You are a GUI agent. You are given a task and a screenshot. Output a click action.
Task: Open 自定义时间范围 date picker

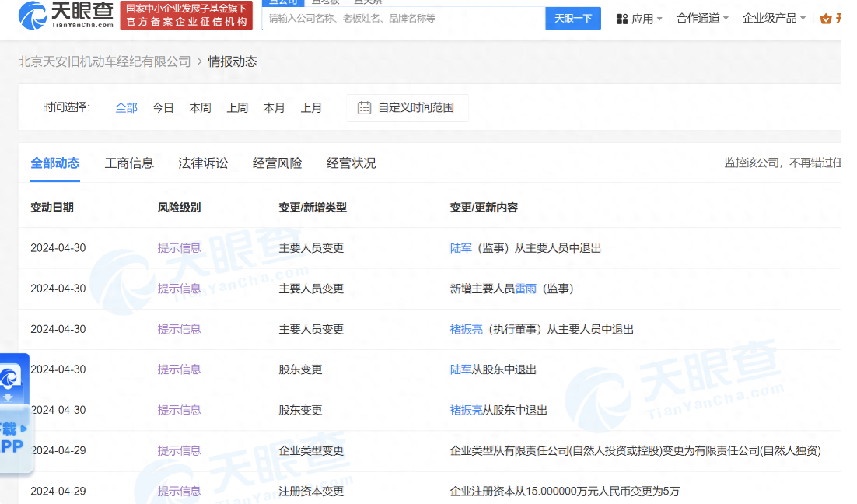415,108
